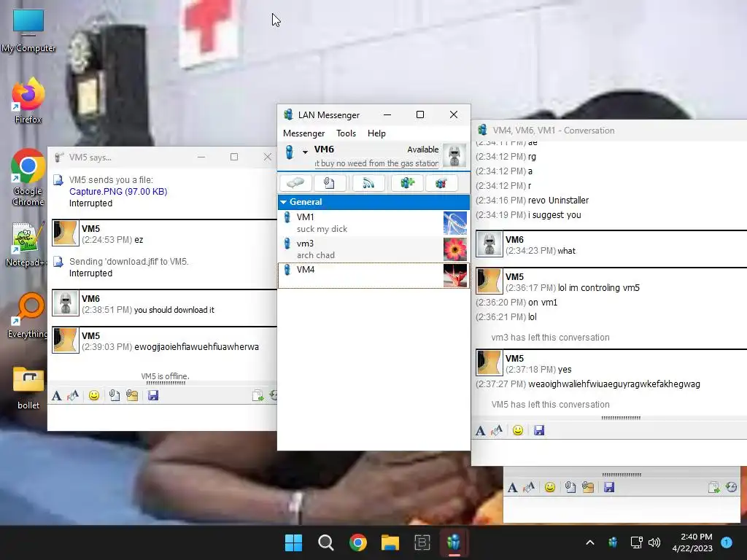Open the font button in VM5 says window

click(57, 396)
